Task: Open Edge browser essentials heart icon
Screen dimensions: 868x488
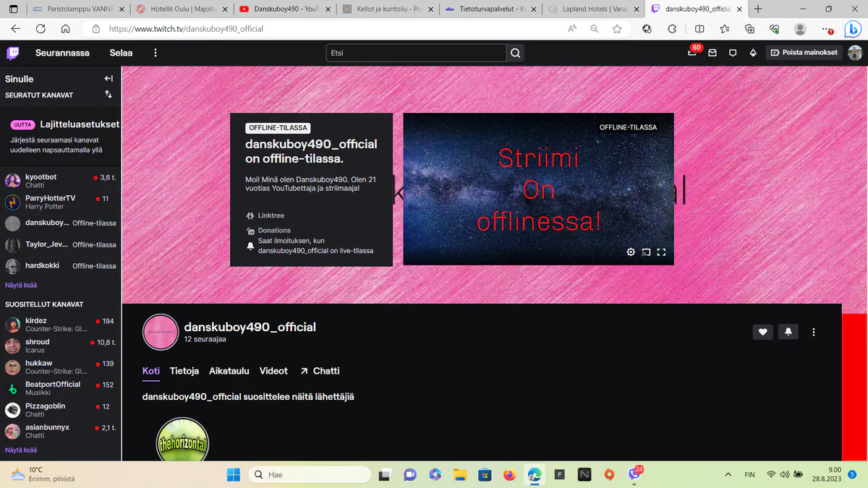Action: 775,29
